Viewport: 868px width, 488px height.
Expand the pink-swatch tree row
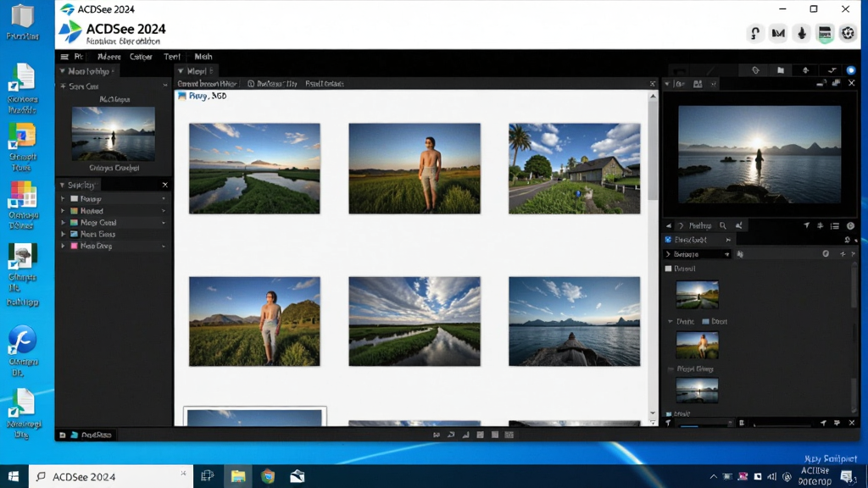coord(63,246)
